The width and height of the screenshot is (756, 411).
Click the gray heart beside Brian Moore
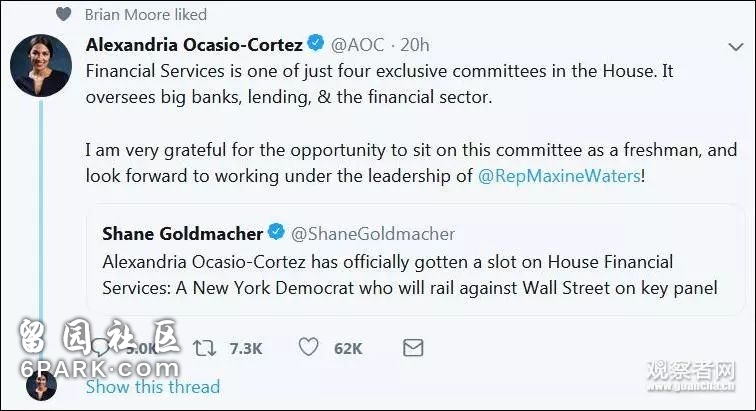(x=64, y=14)
